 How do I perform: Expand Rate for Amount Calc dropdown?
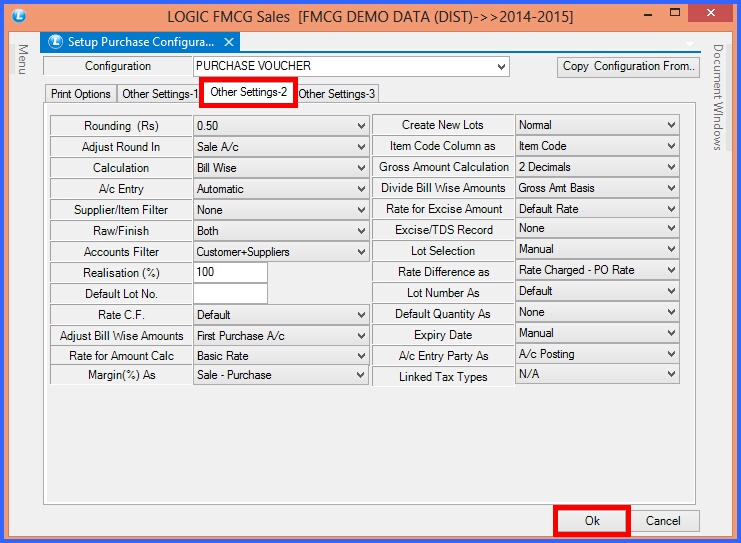(x=281, y=355)
